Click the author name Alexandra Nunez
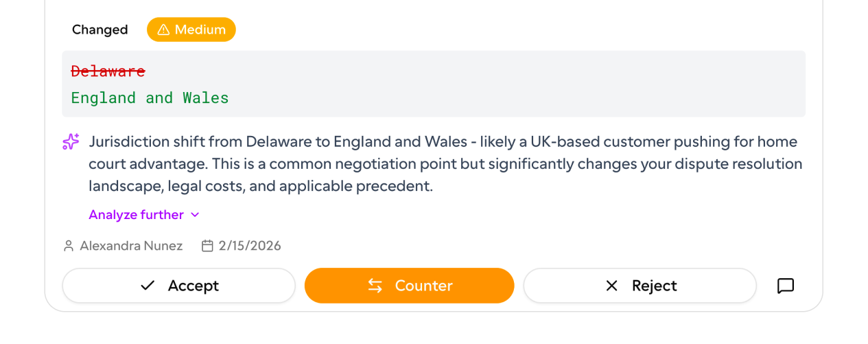Image resolution: width=868 pixels, height=344 pixels. click(x=131, y=246)
